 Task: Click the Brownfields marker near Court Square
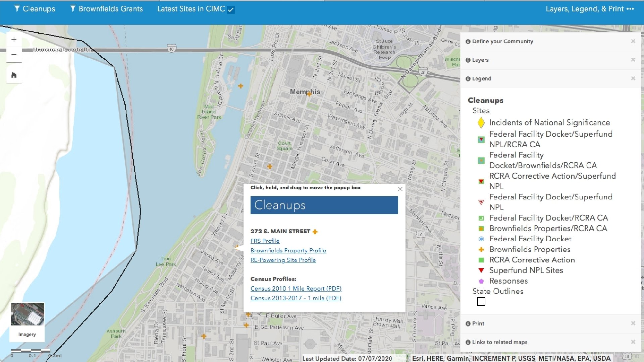click(x=270, y=166)
